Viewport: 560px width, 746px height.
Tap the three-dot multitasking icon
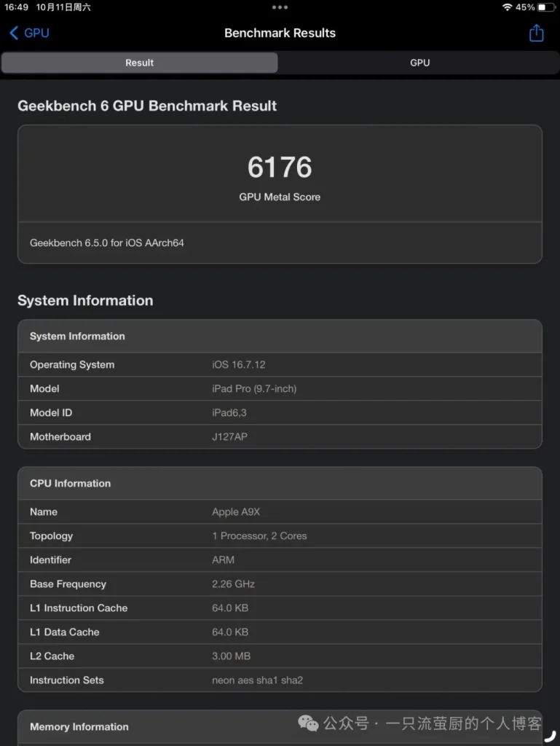click(280, 7)
